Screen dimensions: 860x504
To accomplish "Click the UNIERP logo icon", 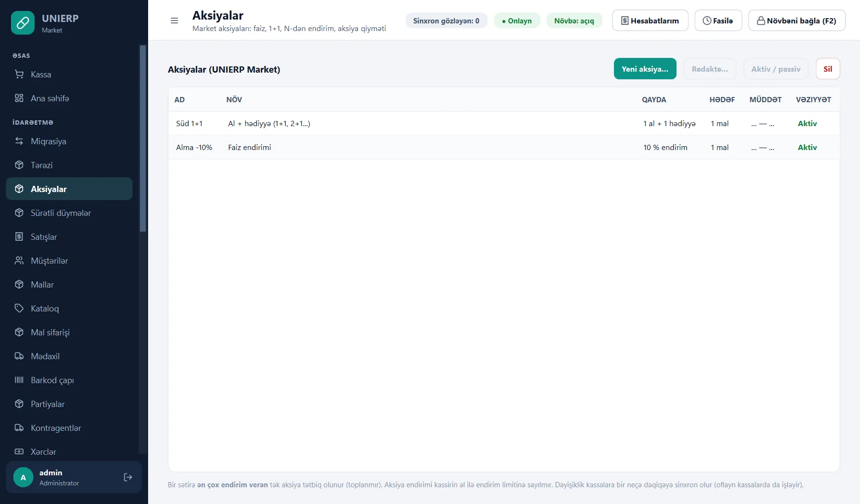I will point(22,23).
